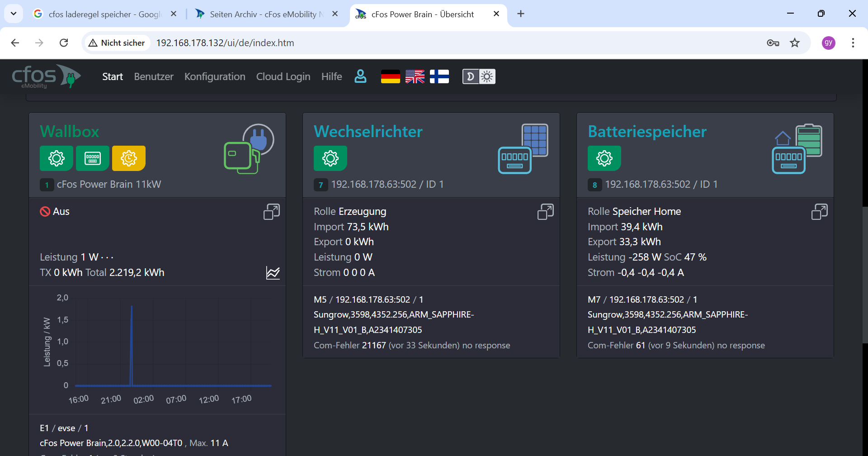Click the device number 7 badge
868x456 pixels.
click(321, 185)
